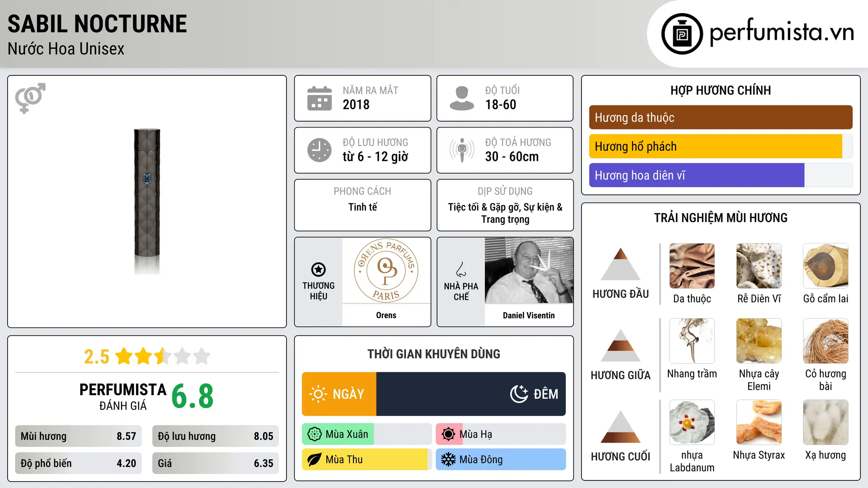Click the Mùa Hạ season bar
The image size is (868, 488).
[x=501, y=434]
